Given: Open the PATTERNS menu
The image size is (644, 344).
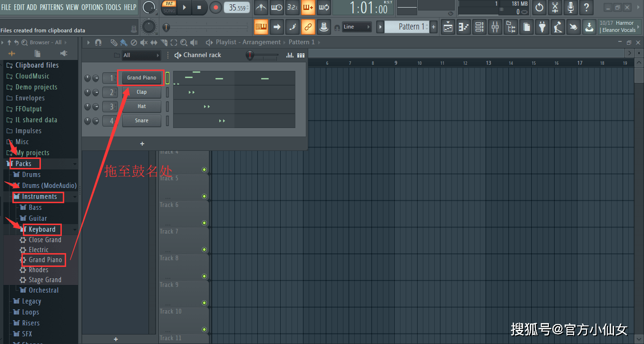Looking at the screenshot, I should (51, 7).
